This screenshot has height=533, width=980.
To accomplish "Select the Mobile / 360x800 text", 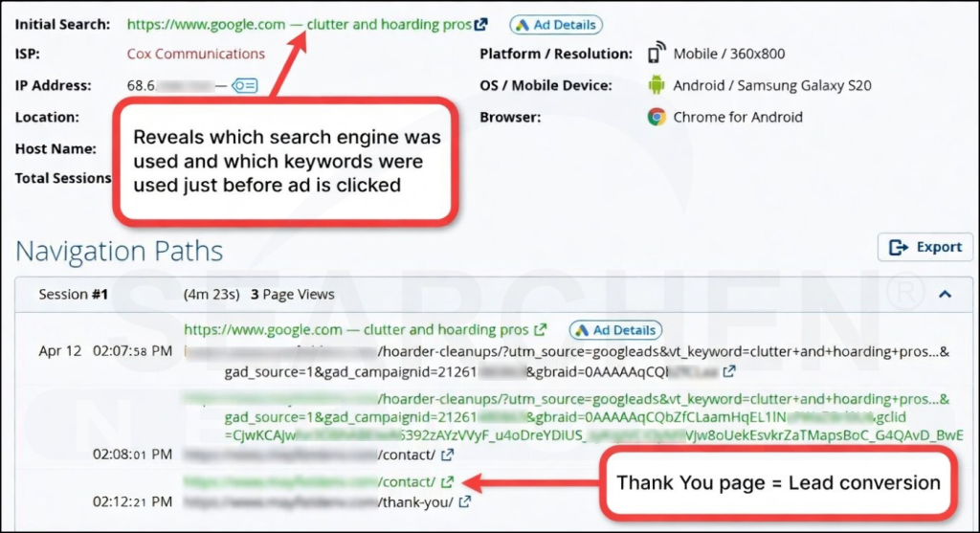I will click(728, 54).
